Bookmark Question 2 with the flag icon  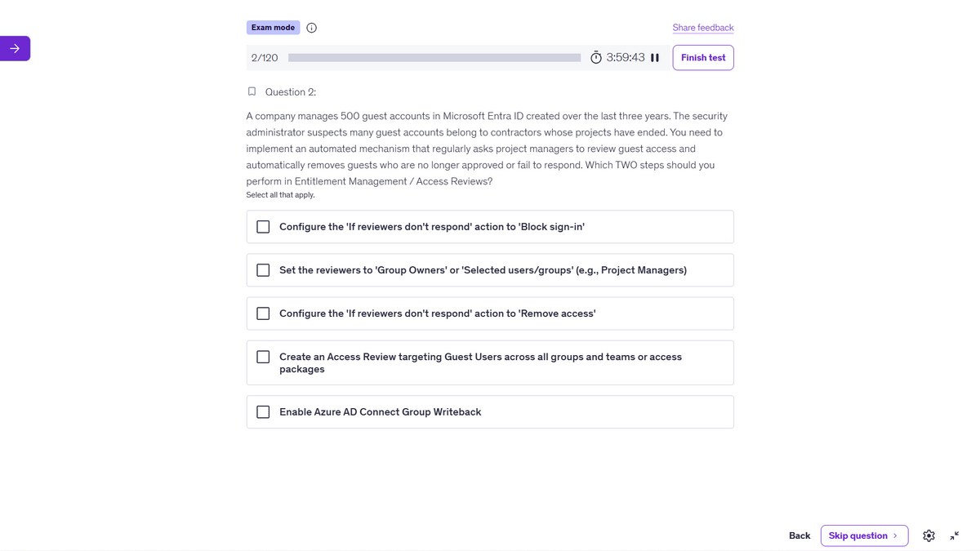point(252,91)
